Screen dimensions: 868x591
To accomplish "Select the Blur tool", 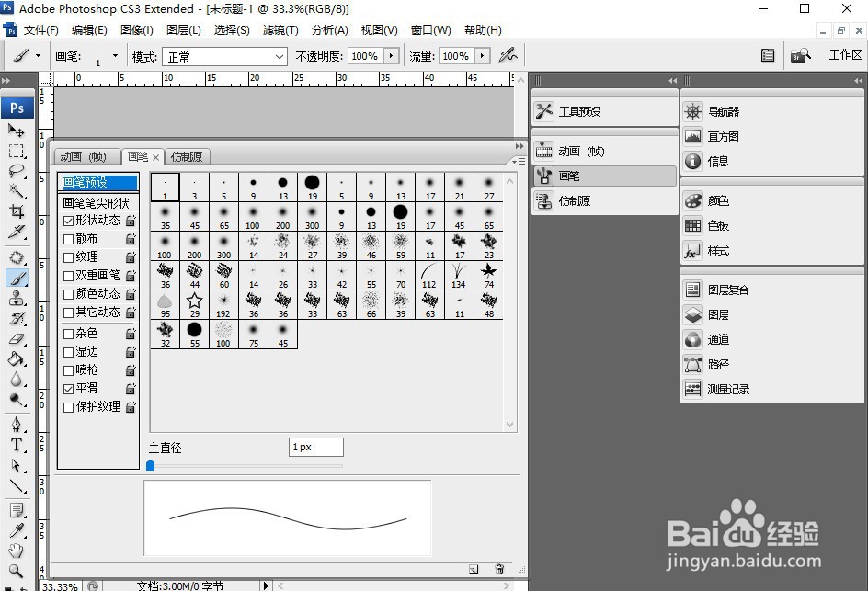I will coord(16,379).
